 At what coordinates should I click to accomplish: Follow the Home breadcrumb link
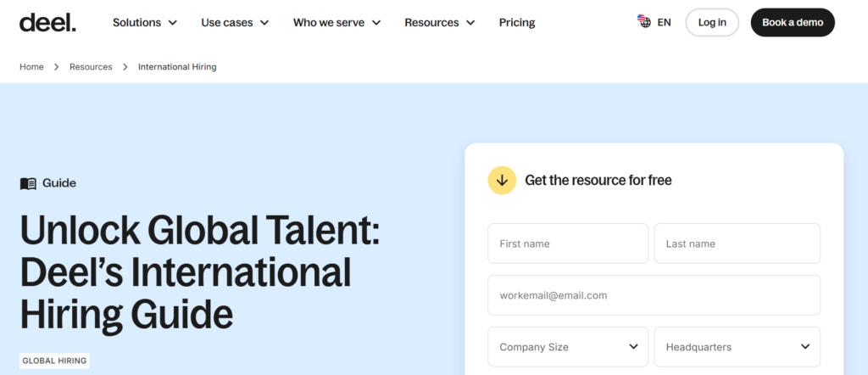pos(31,67)
